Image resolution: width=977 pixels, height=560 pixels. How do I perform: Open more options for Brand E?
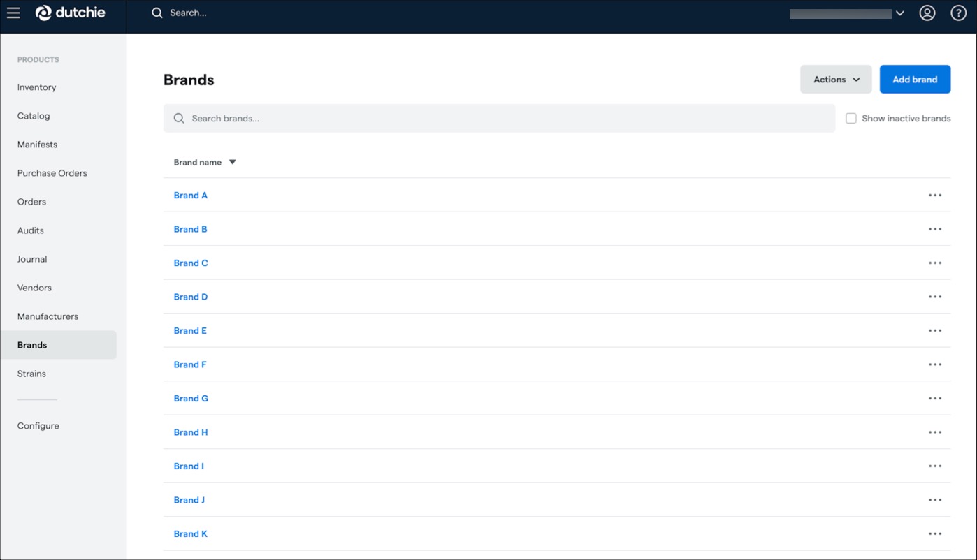tap(935, 331)
